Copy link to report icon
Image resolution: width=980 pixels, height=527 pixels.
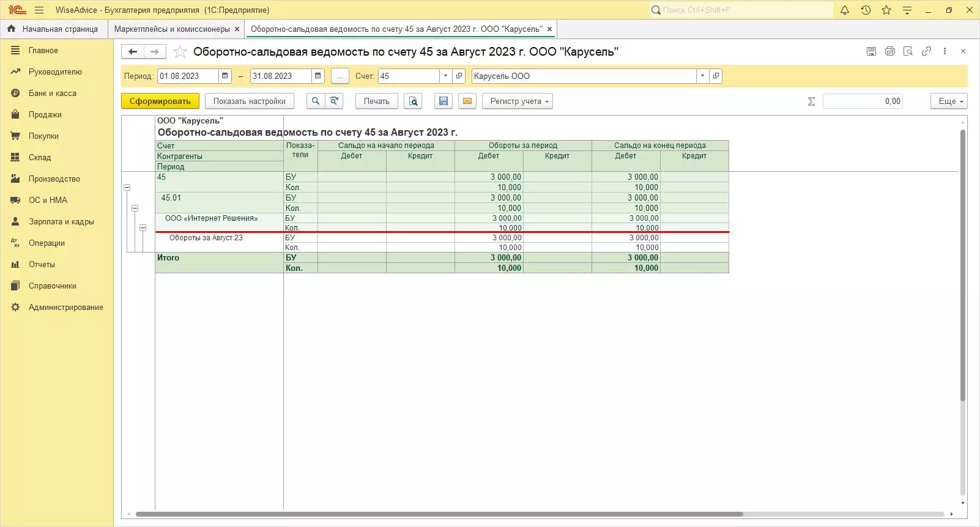[x=926, y=51]
